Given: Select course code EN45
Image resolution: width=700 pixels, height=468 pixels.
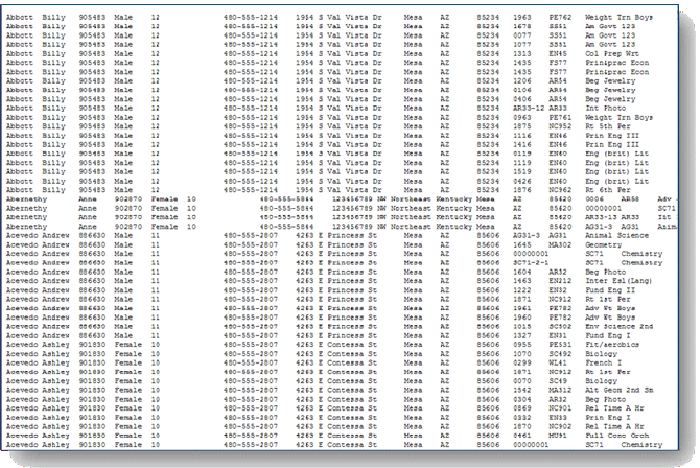Looking at the screenshot, I should click(x=558, y=54).
